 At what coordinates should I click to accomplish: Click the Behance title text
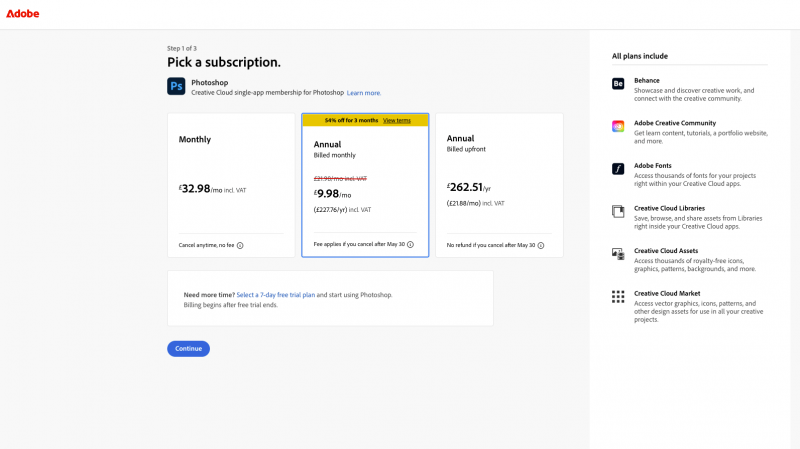pos(646,81)
